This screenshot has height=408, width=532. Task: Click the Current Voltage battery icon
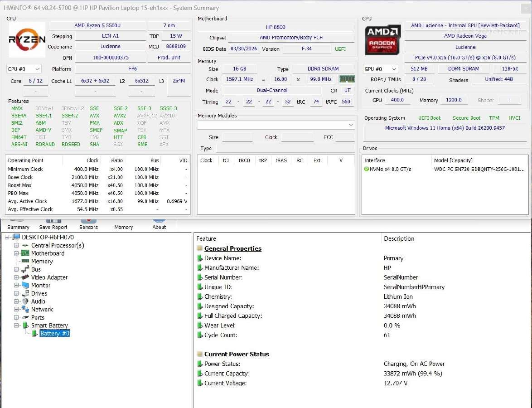(200, 383)
